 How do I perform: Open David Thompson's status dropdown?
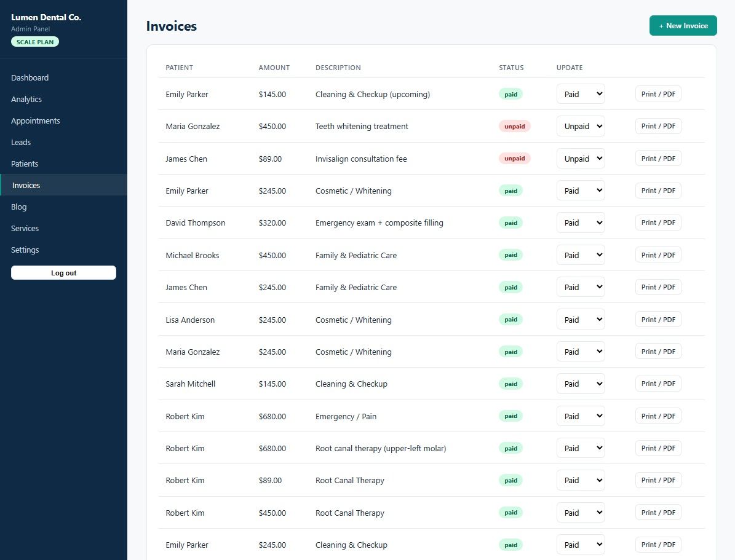pyautogui.click(x=581, y=223)
